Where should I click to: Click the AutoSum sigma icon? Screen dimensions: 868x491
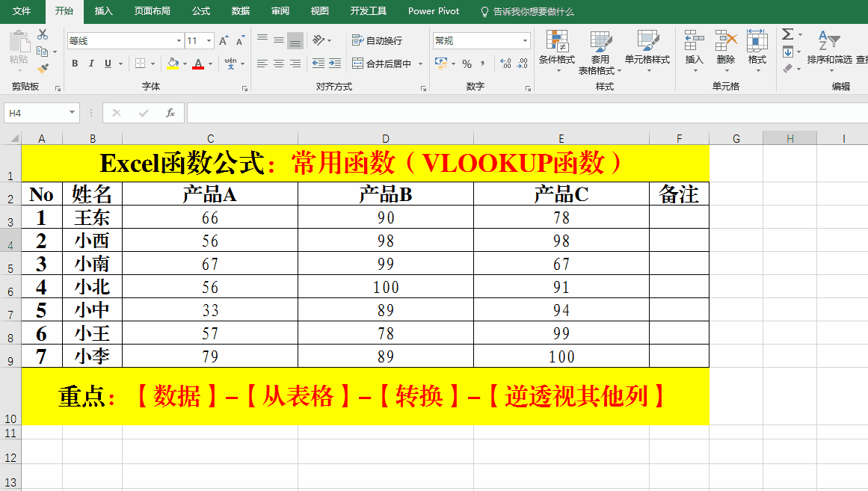[x=788, y=34]
